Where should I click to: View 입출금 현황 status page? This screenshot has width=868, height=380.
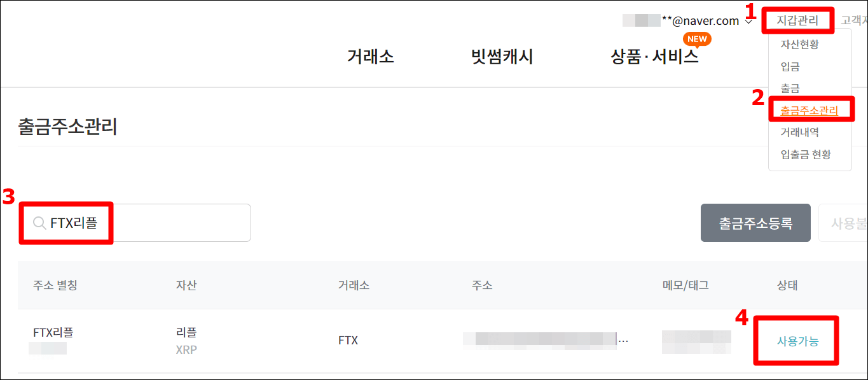click(805, 154)
